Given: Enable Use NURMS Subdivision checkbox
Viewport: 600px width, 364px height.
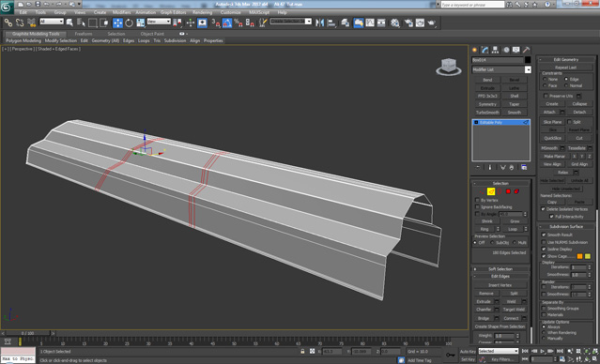Looking at the screenshot, I should (544, 242).
